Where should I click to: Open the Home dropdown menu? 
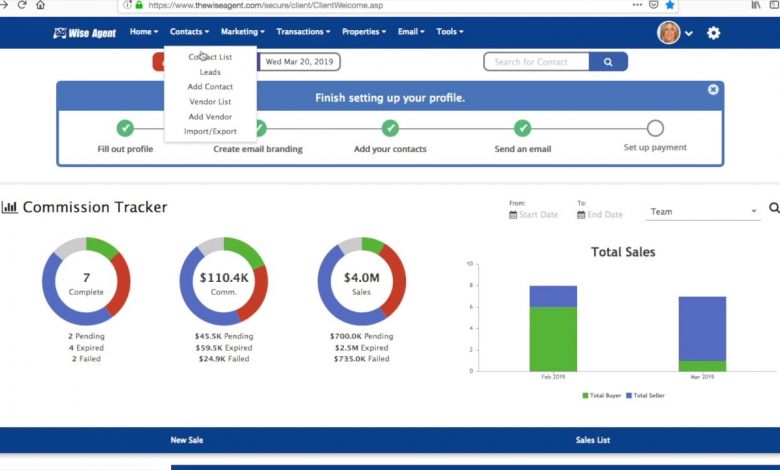click(x=144, y=31)
